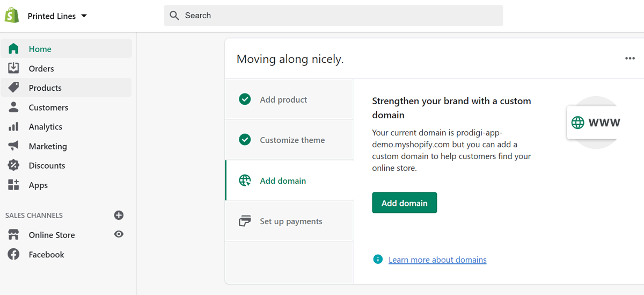Viewport: 644px width, 295px height.
Task: Add a sales channel with plus icon
Action: pyautogui.click(x=119, y=215)
